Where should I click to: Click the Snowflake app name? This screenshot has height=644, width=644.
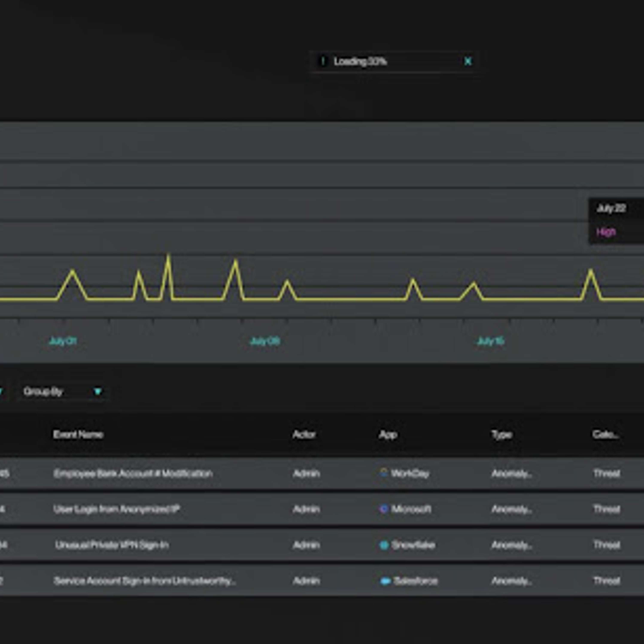click(413, 545)
